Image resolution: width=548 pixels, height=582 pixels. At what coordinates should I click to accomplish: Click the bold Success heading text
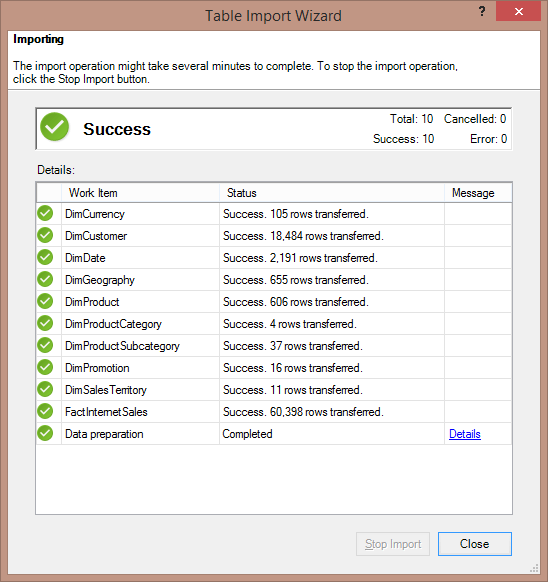(x=117, y=129)
